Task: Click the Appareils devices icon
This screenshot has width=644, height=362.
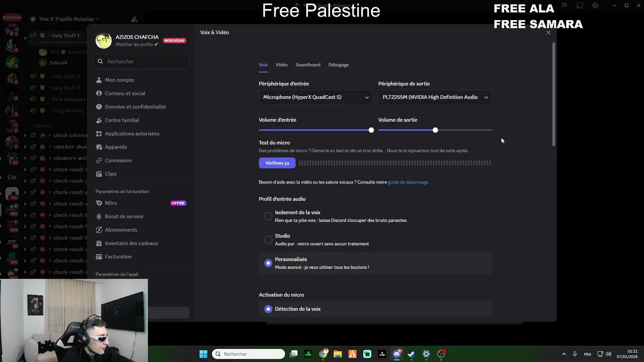Action: click(99, 147)
